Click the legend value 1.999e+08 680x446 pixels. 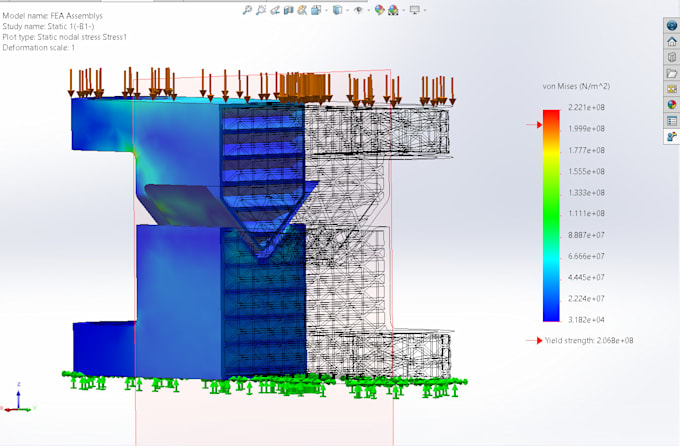point(586,128)
